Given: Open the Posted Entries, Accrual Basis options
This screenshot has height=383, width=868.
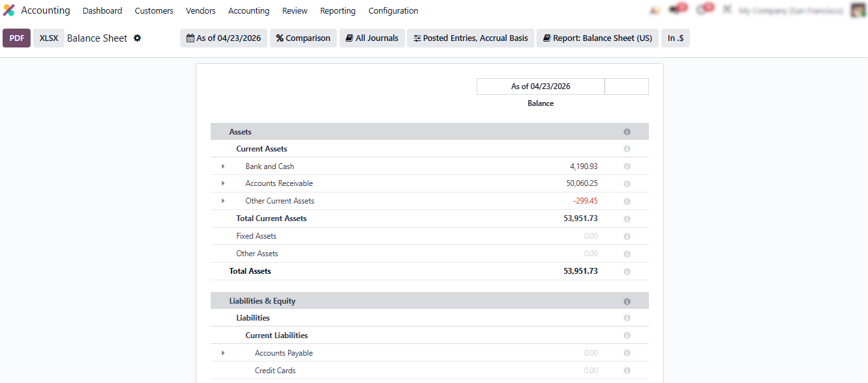Looking at the screenshot, I should click(471, 38).
